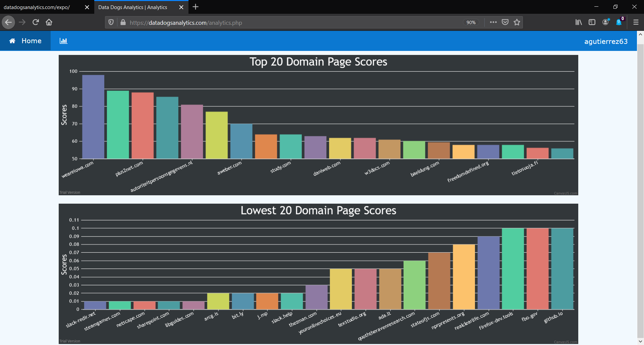Click the Top 20 Domain Page Scores title

pos(318,62)
